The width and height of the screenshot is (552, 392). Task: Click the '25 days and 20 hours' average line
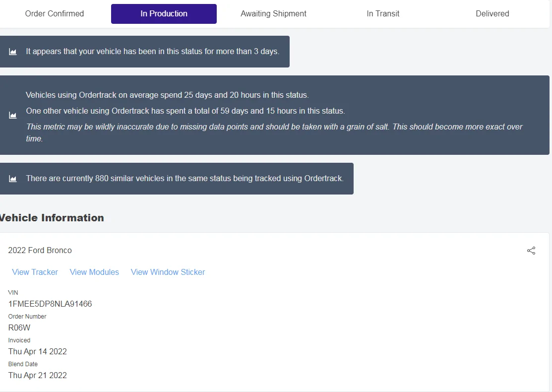[167, 95]
